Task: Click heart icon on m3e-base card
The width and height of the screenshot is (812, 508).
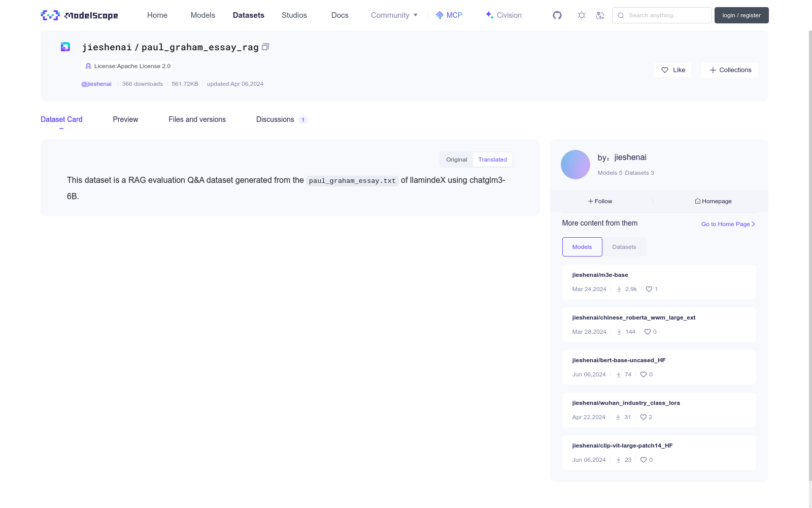Action: [x=649, y=289]
